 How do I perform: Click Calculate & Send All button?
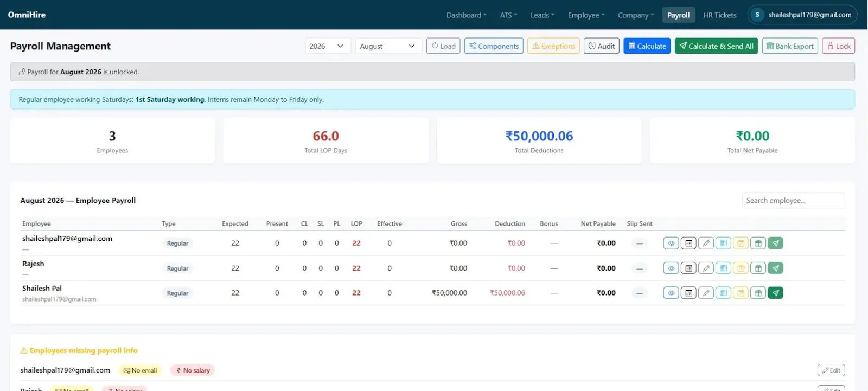(x=716, y=46)
